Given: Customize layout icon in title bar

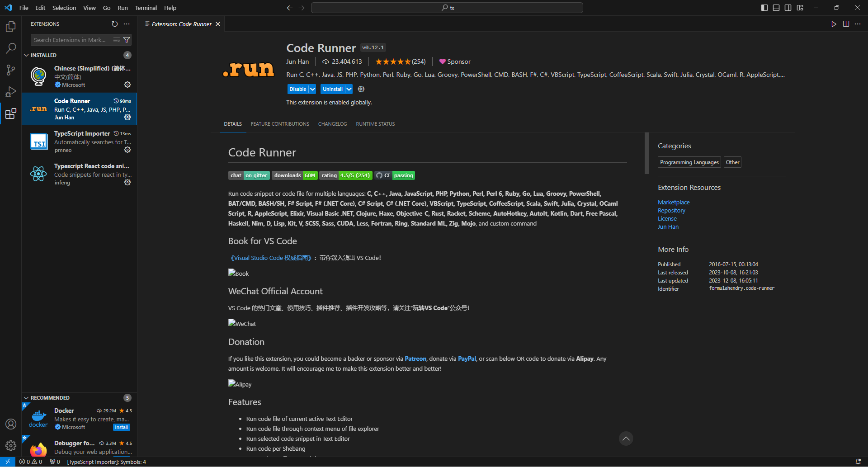Looking at the screenshot, I should point(800,8).
